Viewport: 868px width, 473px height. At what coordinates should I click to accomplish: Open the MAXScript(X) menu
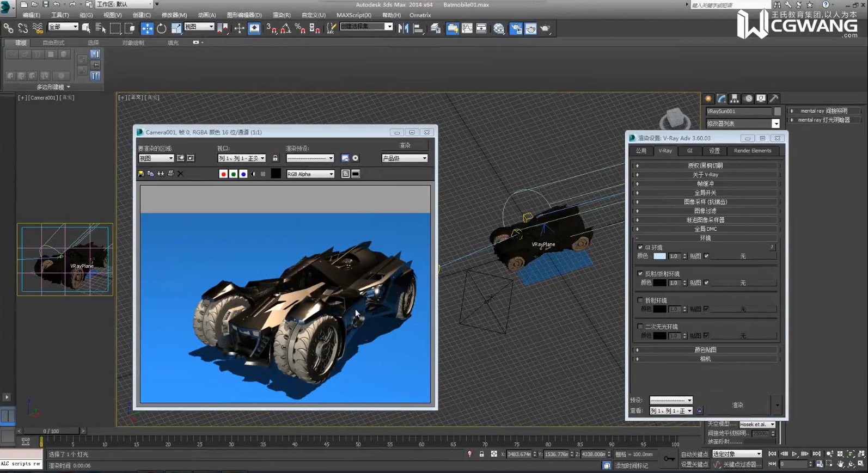(x=354, y=15)
